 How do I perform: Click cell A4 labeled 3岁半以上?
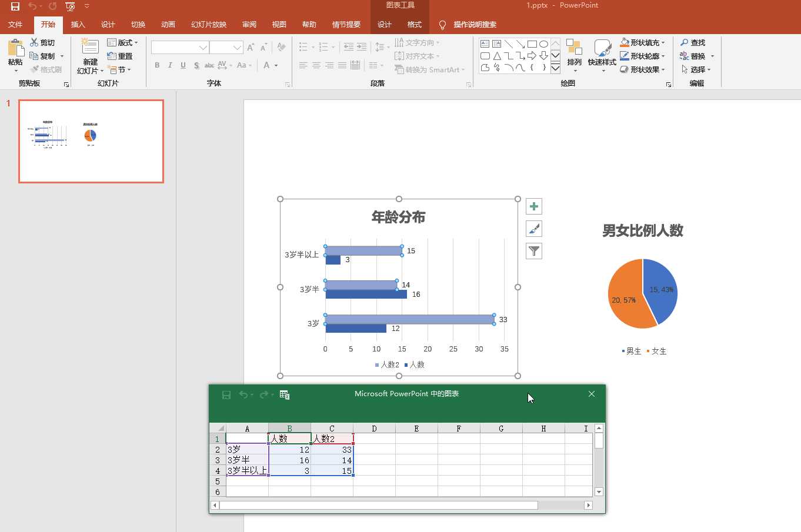(247, 471)
